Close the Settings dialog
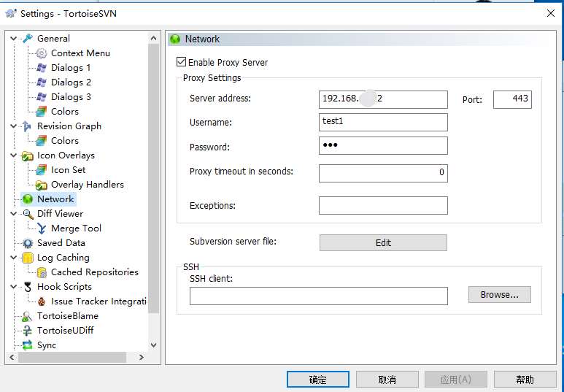This screenshot has height=392, width=564. [550, 14]
